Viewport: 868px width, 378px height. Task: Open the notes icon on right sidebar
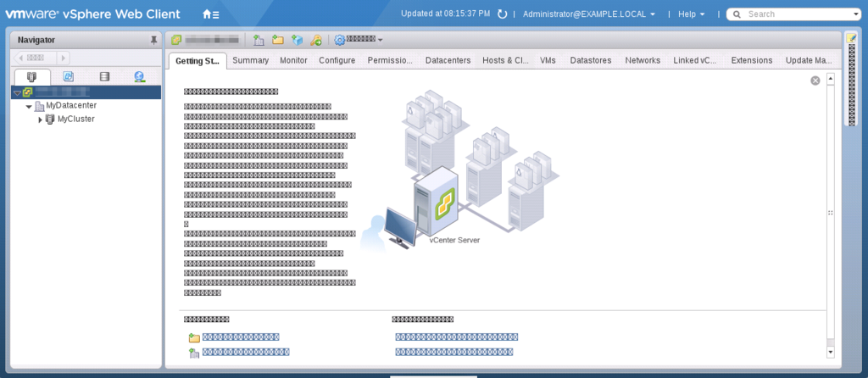pos(851,37)
